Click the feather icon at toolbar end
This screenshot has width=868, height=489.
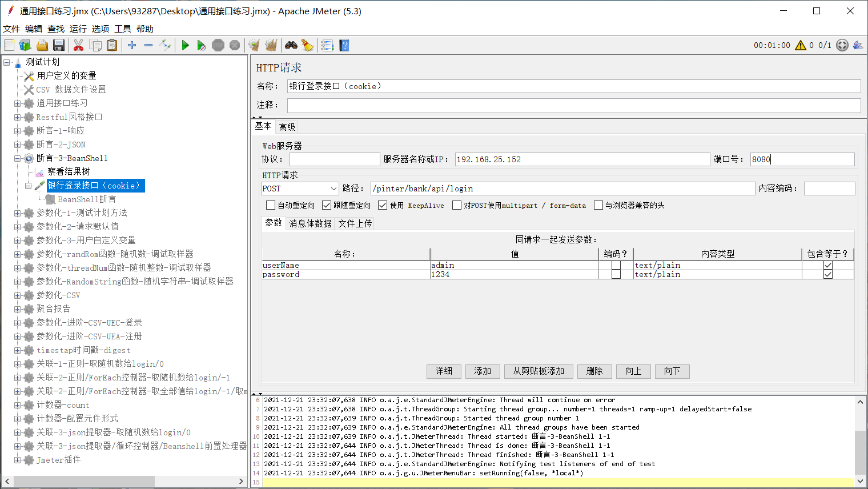(858, 45)
